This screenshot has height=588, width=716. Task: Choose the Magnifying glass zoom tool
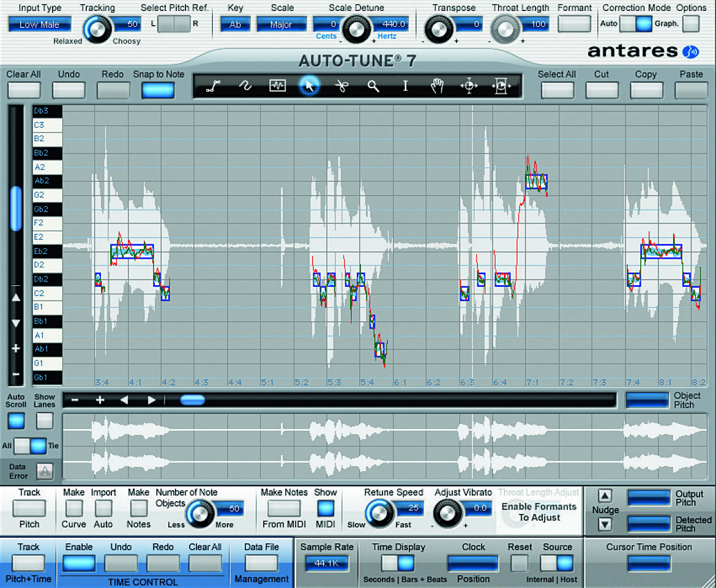pos(373,86)
